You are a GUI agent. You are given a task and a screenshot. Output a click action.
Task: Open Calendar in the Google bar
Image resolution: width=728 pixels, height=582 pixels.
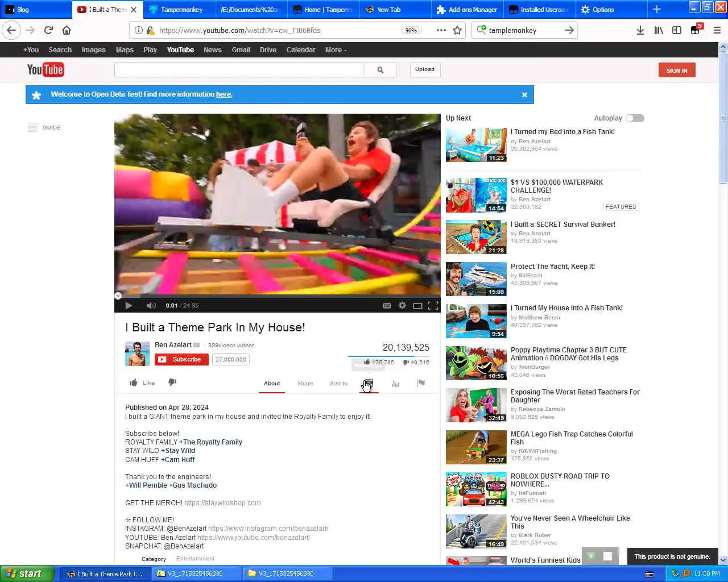(301, 50)
